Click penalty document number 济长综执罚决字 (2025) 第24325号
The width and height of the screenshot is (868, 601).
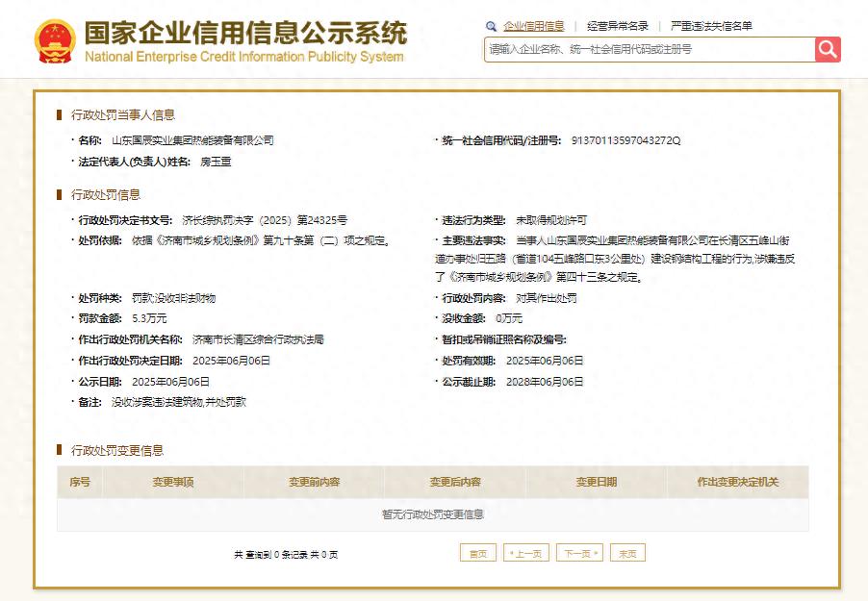coord(265,220)
